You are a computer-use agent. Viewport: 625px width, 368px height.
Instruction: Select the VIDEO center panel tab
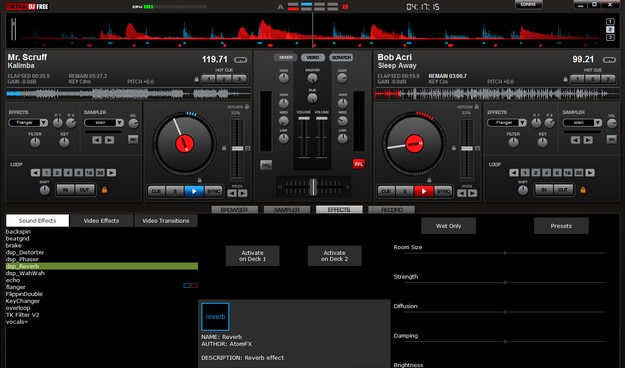tap(313, 58)
